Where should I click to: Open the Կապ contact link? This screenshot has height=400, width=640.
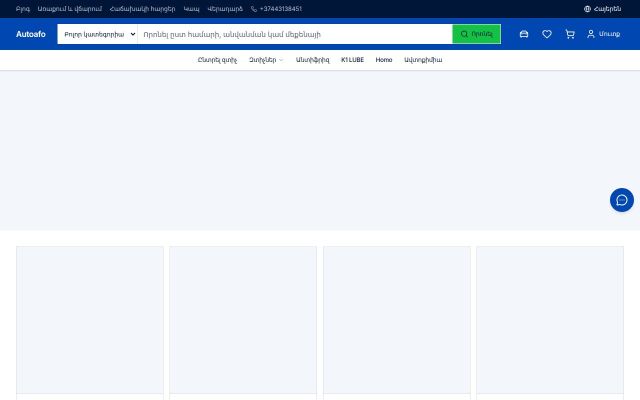(x=191, y=9)
